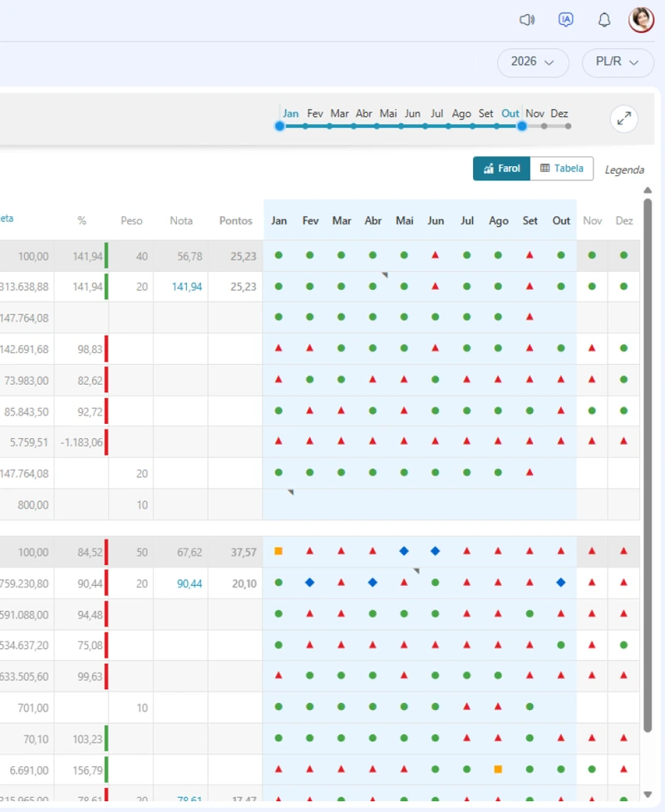Click the green circle in Out of the 75,08 row
The image size is (665, 812).
[x=561, y=645]
